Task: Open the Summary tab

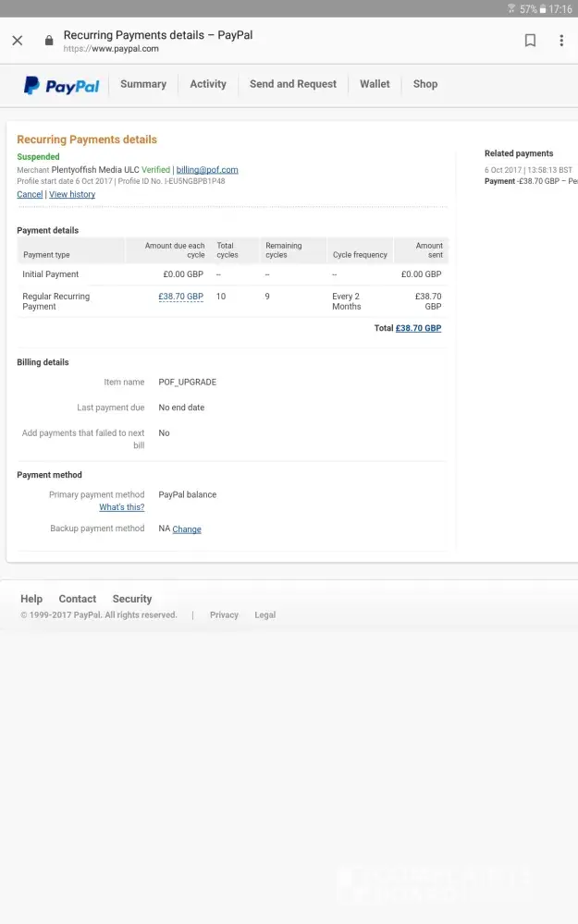Action: 143,84
